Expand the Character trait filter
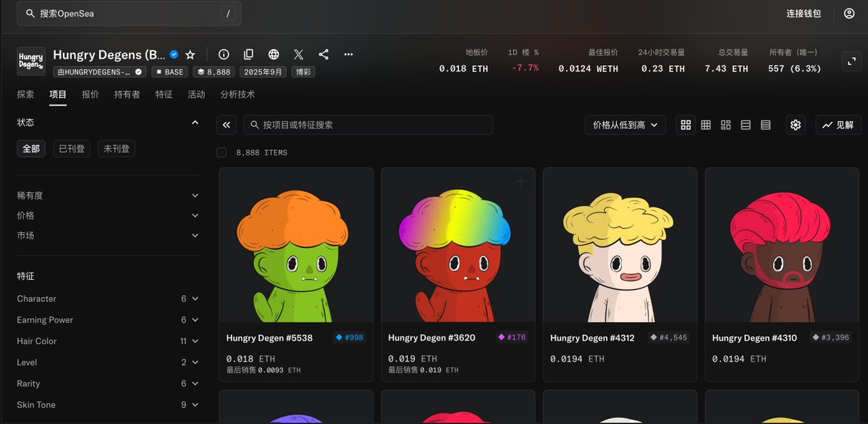The width and height of the screenshot is (868, 424). (x=109, y=298)
